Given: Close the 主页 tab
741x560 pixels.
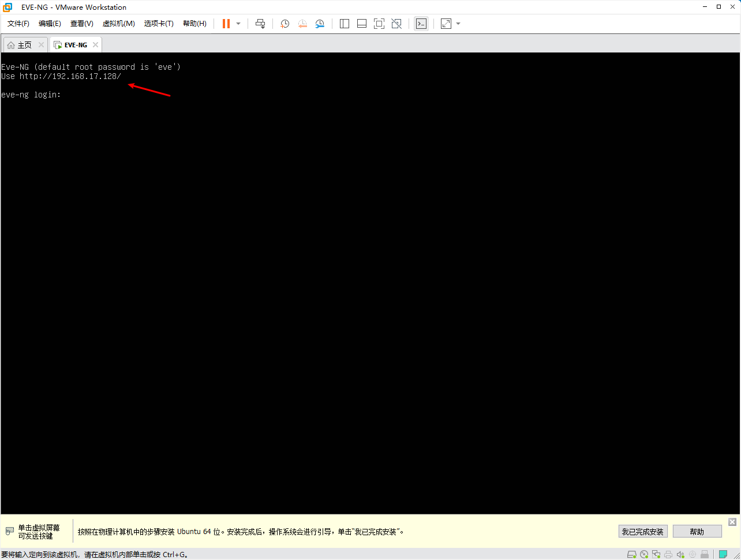Looking at the screenshot, I should (x=41, y=45).
